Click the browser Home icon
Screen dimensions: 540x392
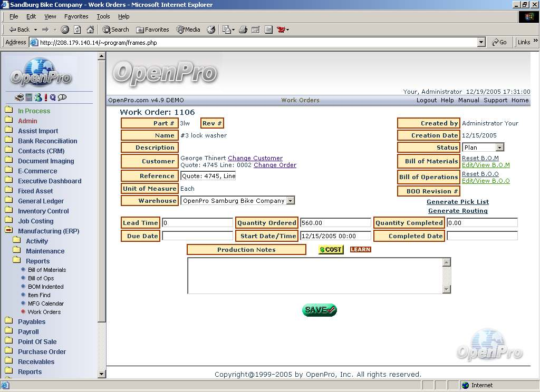click(90, 30)
